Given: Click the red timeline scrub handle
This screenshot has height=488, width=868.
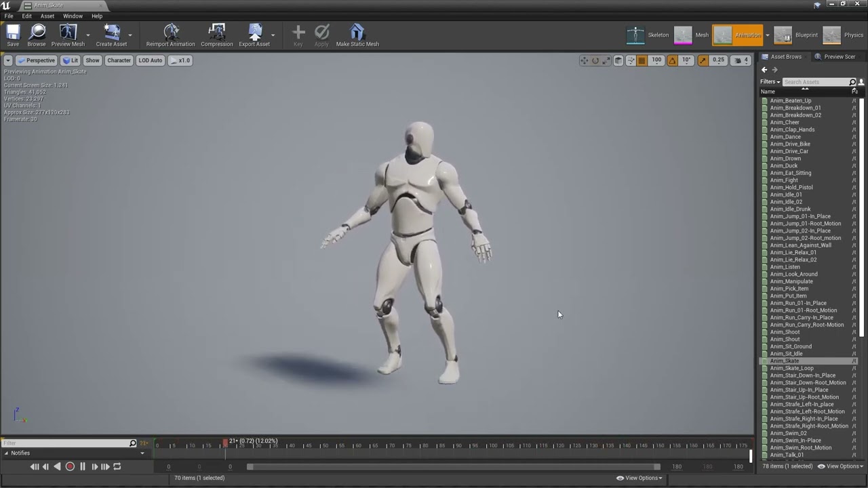Looking at the screenshot, I should pos(225,444).
